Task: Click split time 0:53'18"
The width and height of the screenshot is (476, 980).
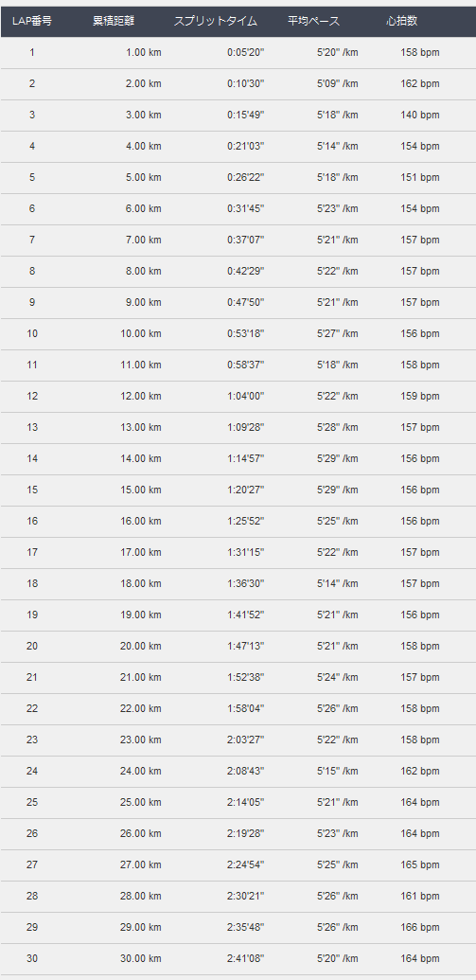Action: coord(246,333)
